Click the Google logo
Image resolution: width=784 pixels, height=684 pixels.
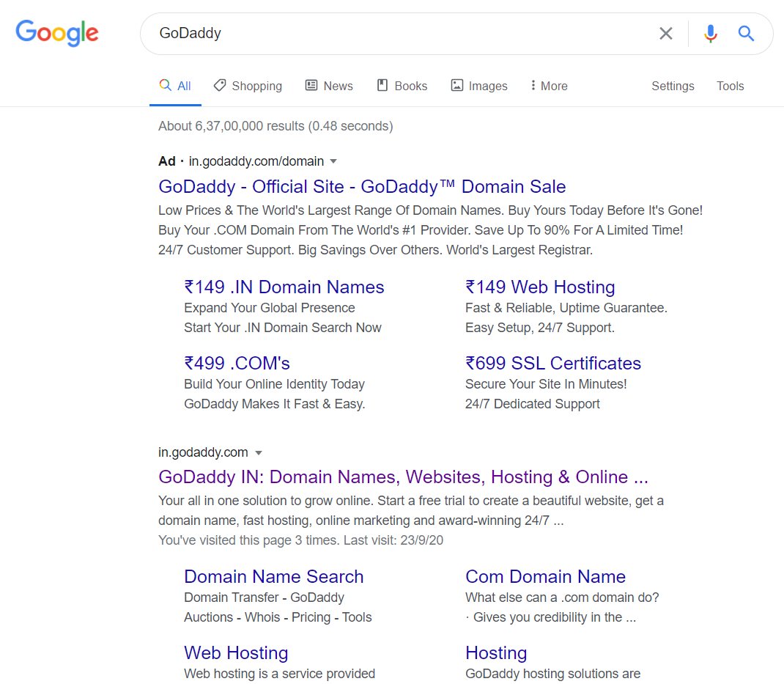coord(57,33)
